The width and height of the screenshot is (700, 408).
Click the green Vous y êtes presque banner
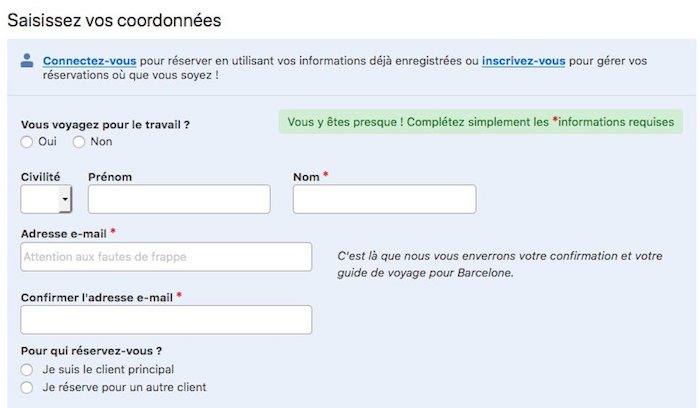coord(480,122)
